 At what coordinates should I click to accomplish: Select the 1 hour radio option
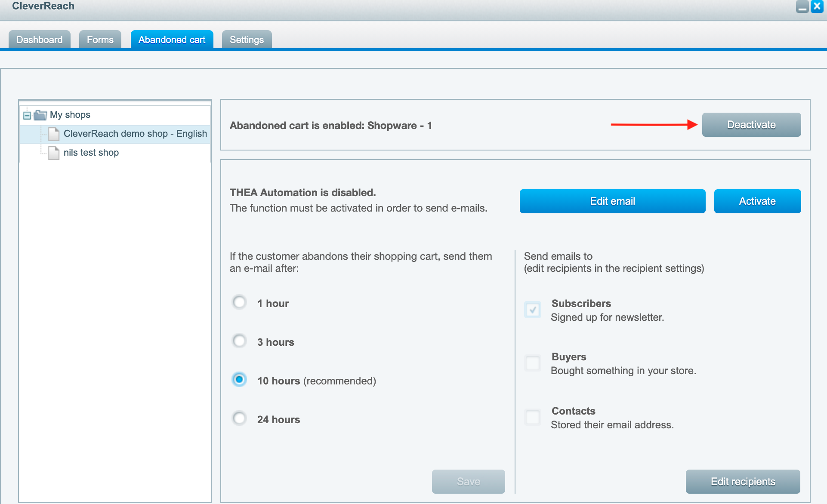[239, 302]
